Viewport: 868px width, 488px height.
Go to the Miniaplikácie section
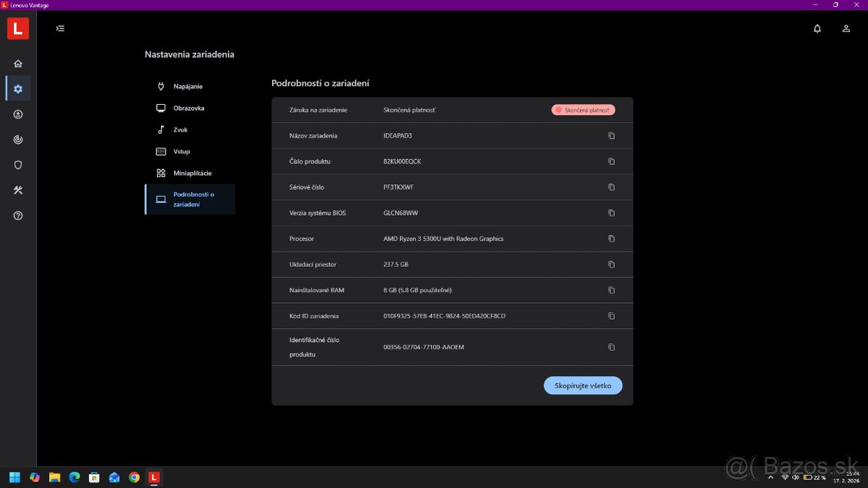[192, 174]
